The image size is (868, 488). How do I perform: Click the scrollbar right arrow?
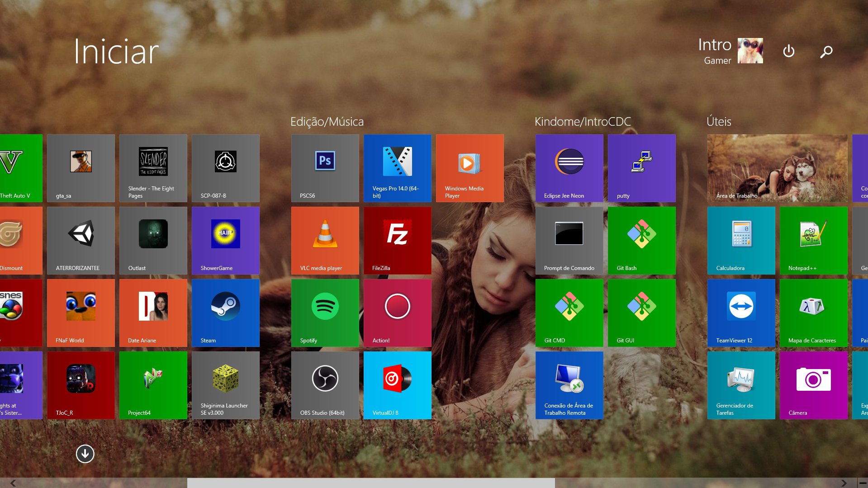(844, 483)
